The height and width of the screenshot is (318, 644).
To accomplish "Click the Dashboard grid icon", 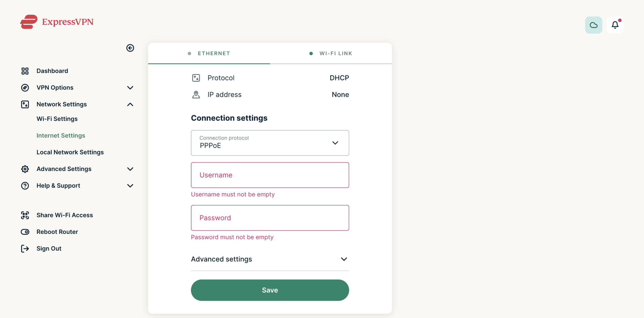I will pyautogui.click(x=25, y=71).
